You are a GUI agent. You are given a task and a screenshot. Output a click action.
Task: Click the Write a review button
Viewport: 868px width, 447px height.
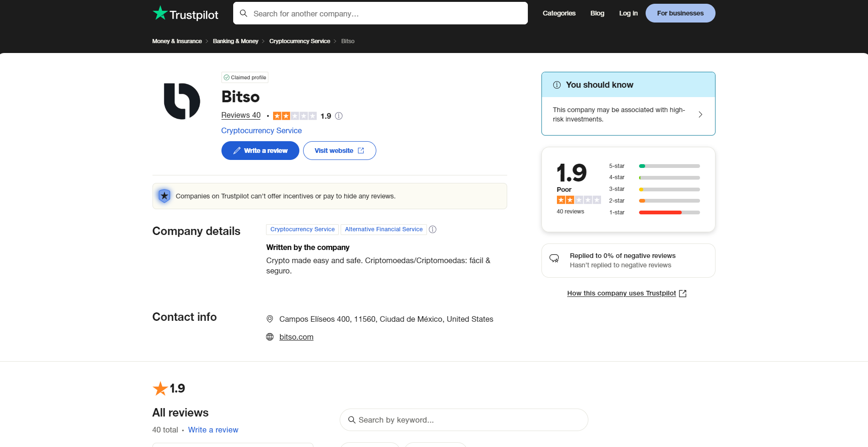[260, 151]
